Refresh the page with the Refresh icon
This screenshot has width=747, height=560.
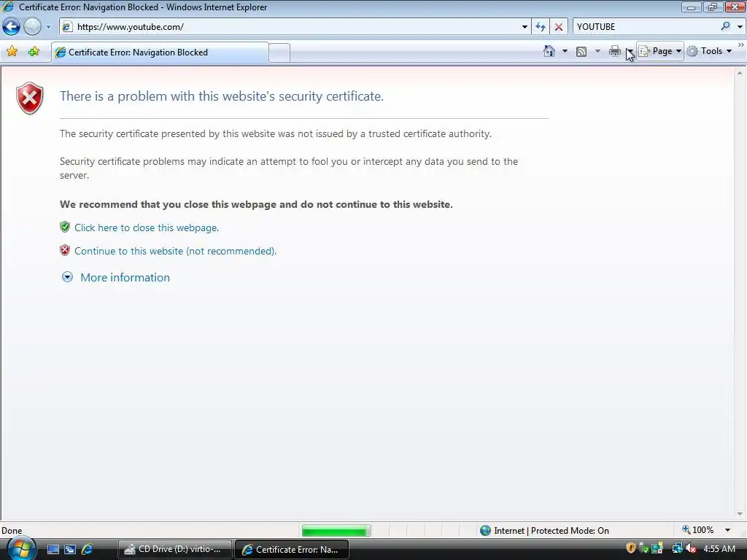541,27
